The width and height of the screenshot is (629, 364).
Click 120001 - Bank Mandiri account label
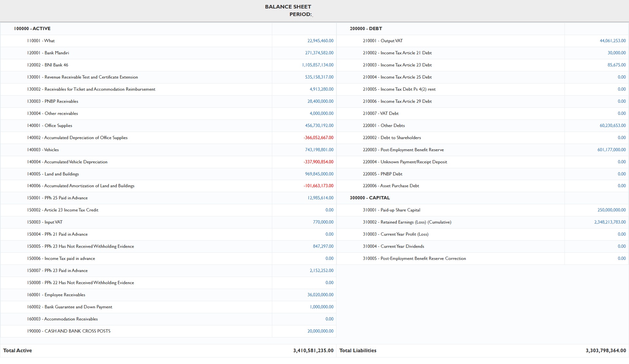click(48, 53)
